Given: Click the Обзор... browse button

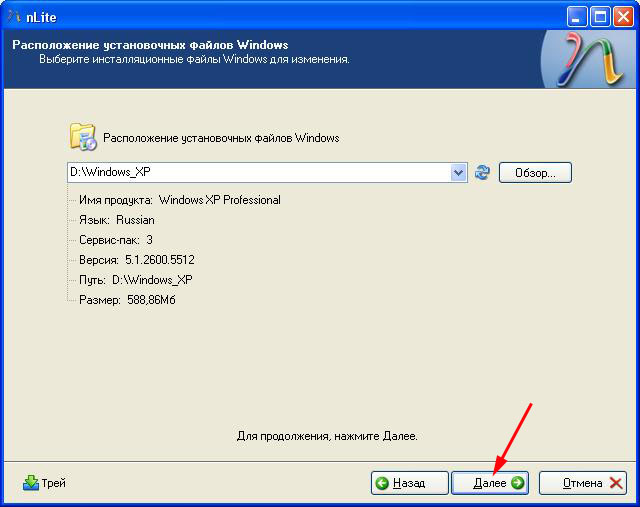Looking at the screenshot, I should click(535, 172).
